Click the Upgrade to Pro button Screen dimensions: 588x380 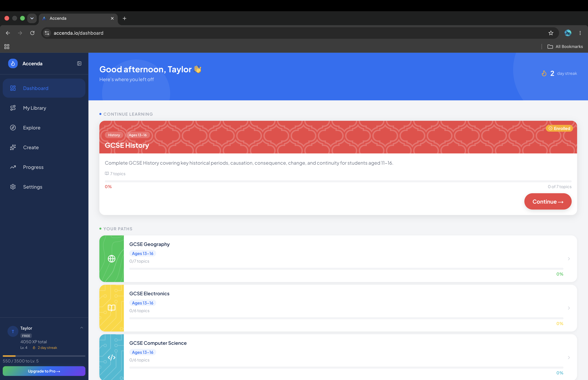[44, 371]
